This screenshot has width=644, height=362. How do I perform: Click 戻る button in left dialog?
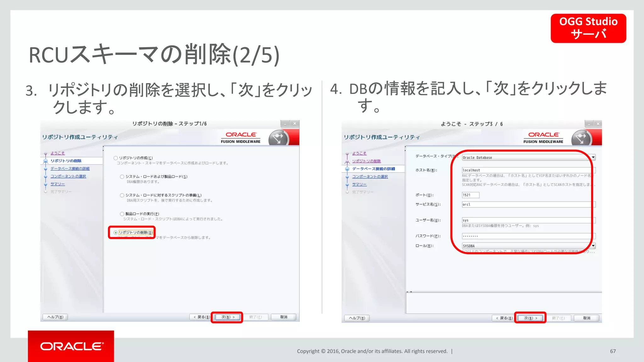coord(202,317)
